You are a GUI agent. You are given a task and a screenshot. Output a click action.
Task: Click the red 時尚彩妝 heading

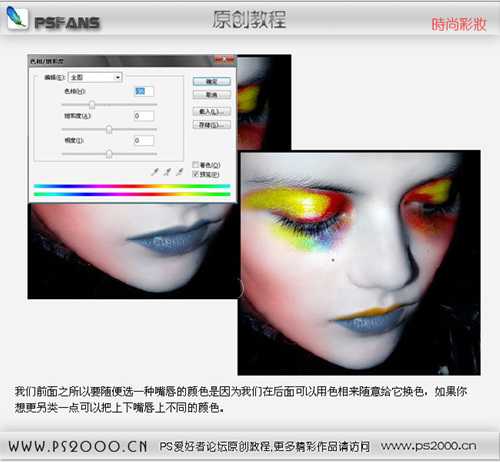coord(459,24)
